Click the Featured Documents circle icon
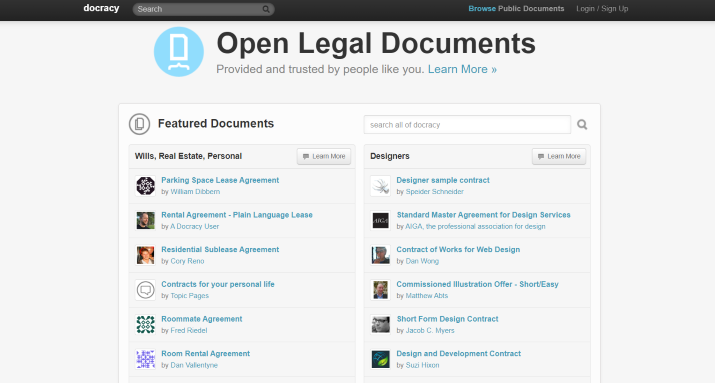Image resolution: width=715 pixels, height=383 pixels. coord(140,124)
